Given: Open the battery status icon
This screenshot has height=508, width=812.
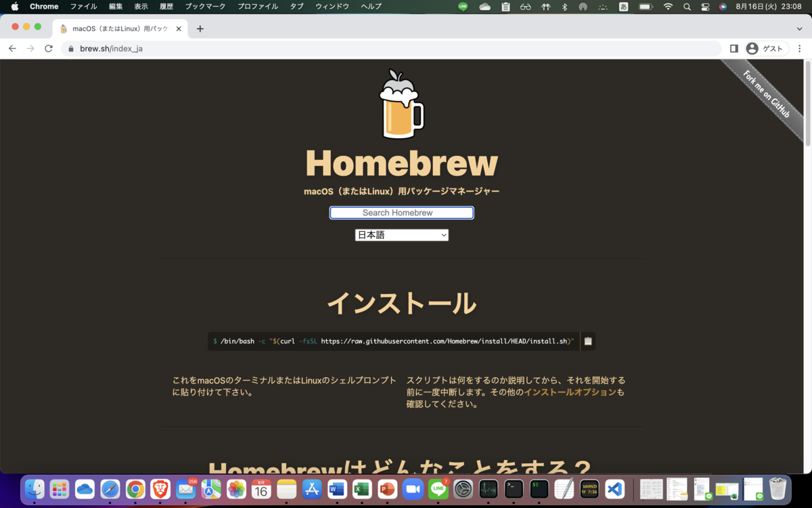Looking at the screenshot, I should [x=646, y=7].
